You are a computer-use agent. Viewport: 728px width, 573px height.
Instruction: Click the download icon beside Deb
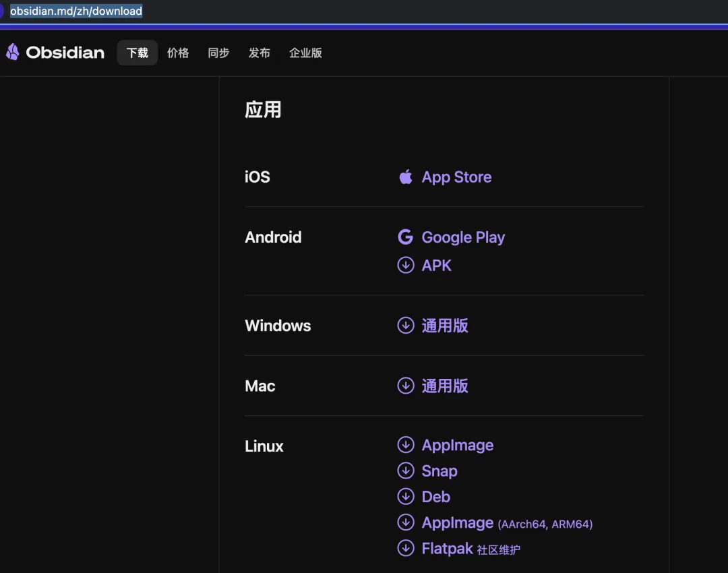[406, 496]
